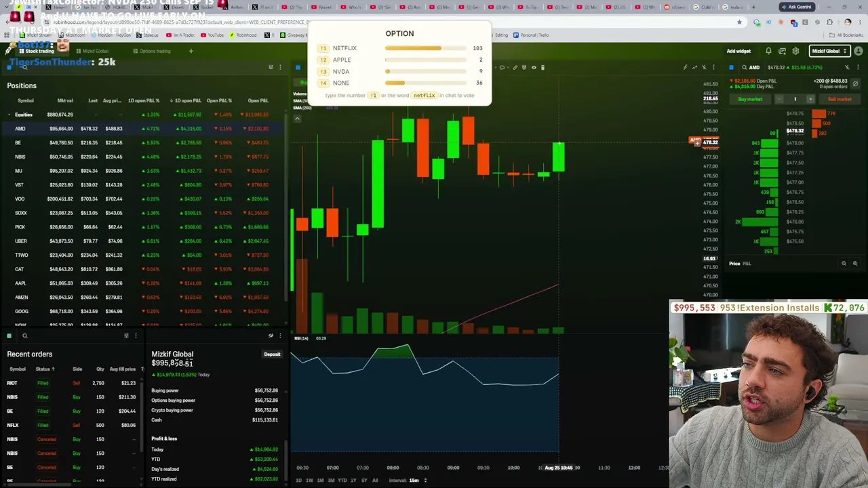Switch ladder view to Price
Screen dimensions: 868x488
point(734,264)
